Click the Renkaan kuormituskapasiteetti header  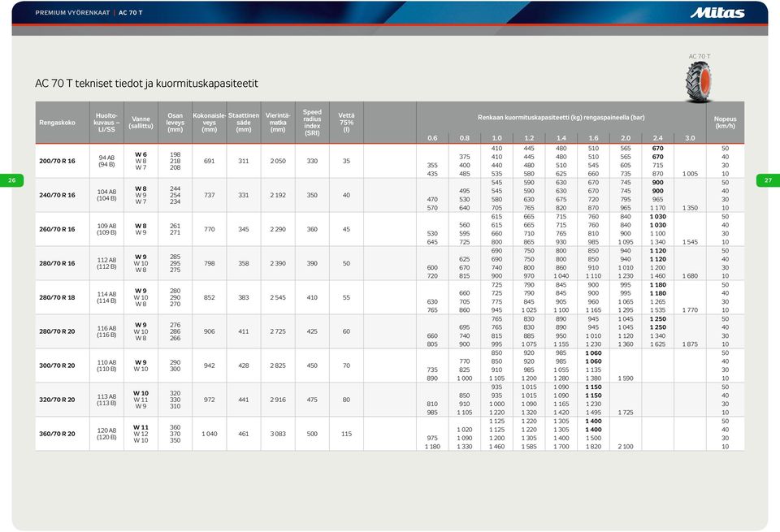tap(561, 118)
